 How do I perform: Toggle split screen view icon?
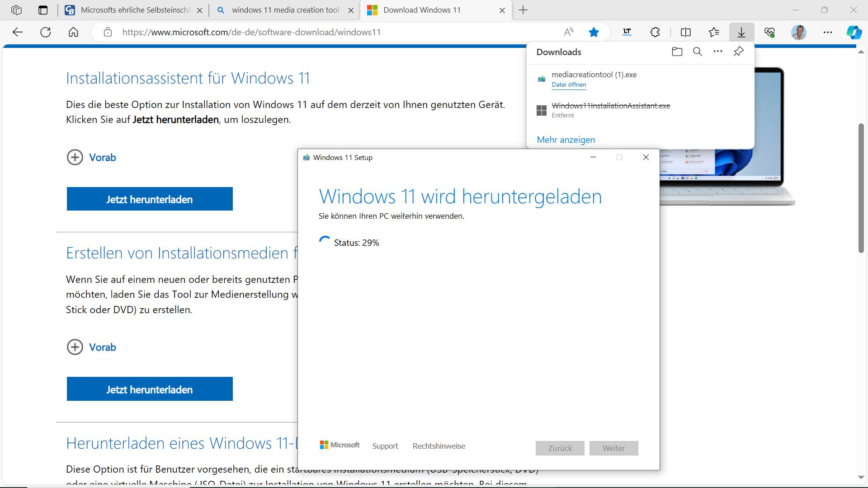tap(685, 32)
